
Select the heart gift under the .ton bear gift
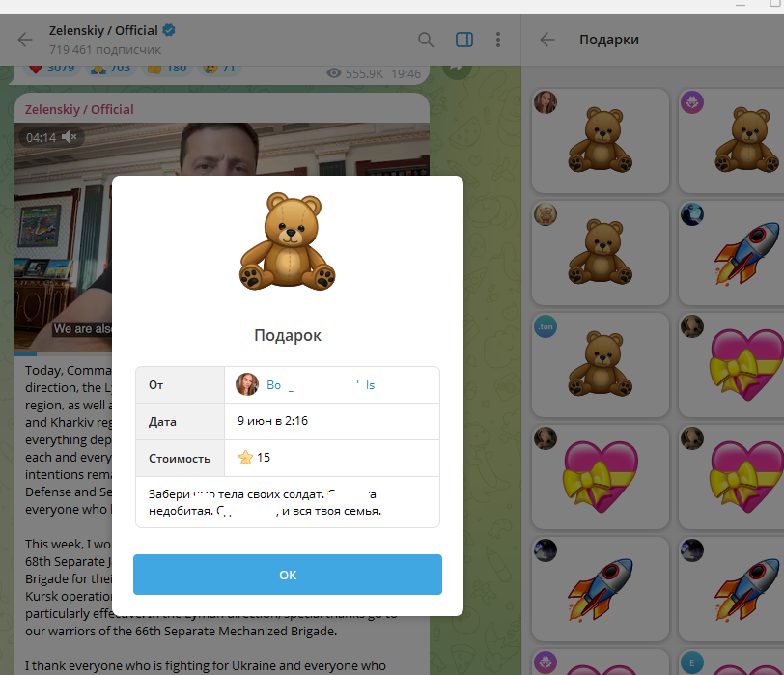point(600,477)
